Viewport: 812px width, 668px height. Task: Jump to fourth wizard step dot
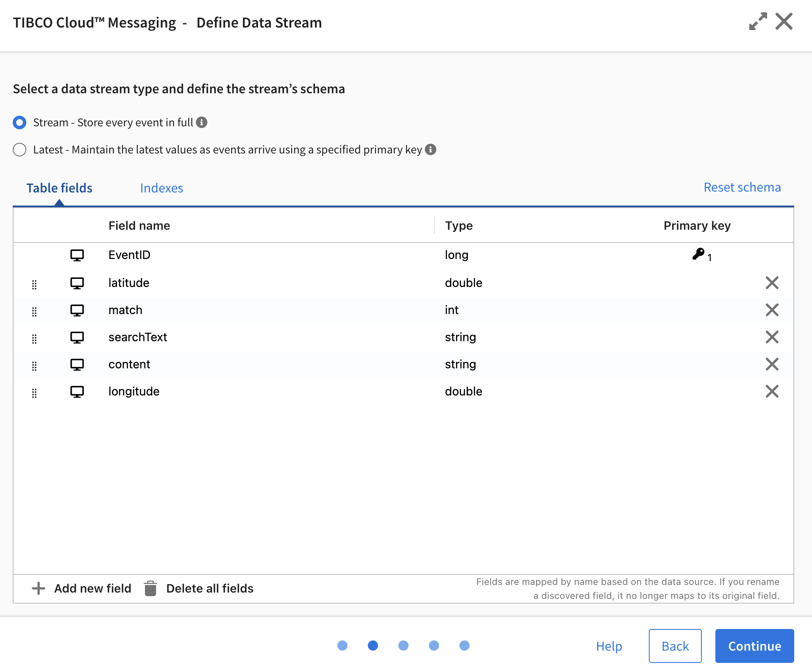[x=434, y=646]
